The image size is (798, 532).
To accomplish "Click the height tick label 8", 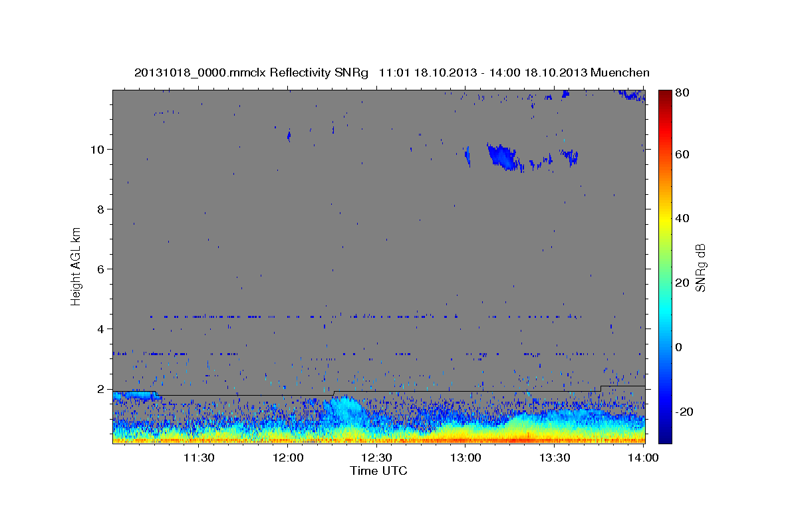I will 101,209.
